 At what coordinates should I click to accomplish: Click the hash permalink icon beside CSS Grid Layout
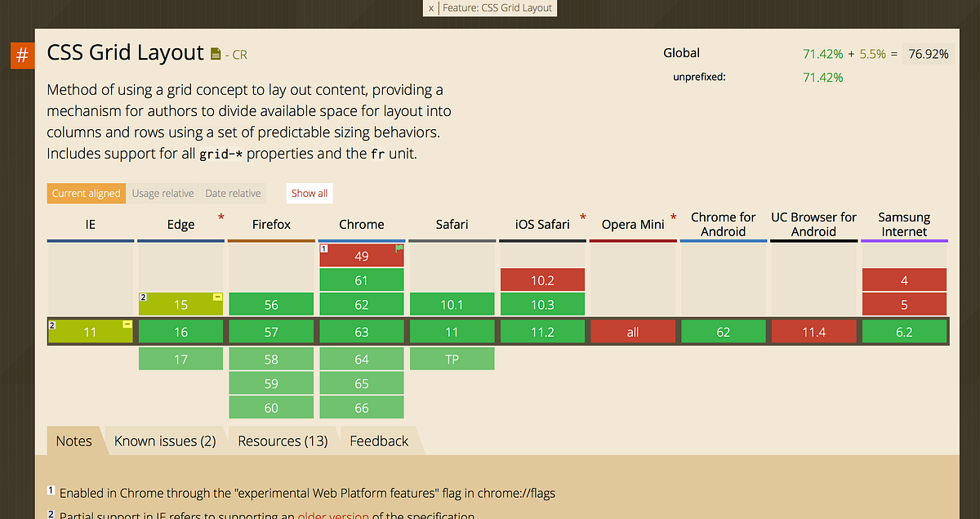tap(21, 55)
